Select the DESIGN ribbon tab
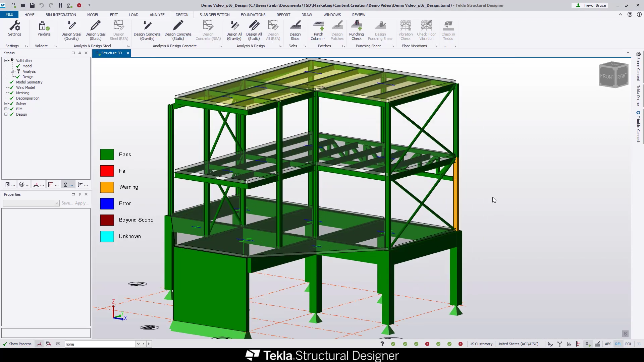This screenshot has width=644, height=362. 182,15
